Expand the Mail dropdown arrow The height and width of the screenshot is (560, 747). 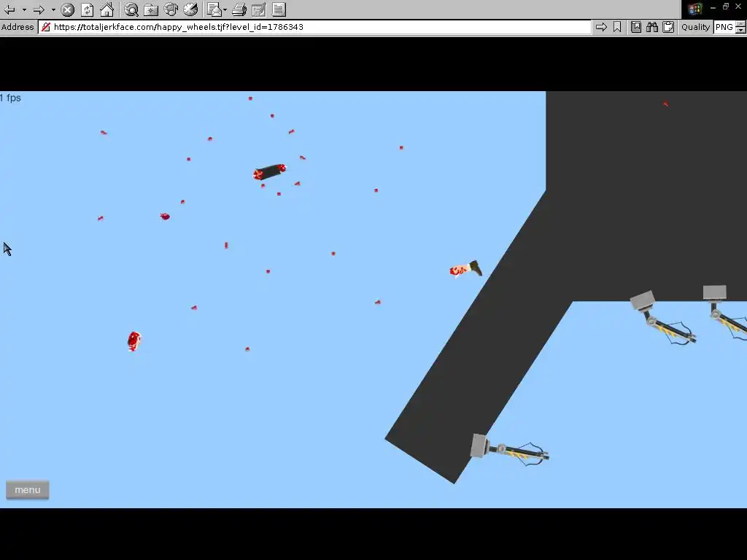click(225, 9)
